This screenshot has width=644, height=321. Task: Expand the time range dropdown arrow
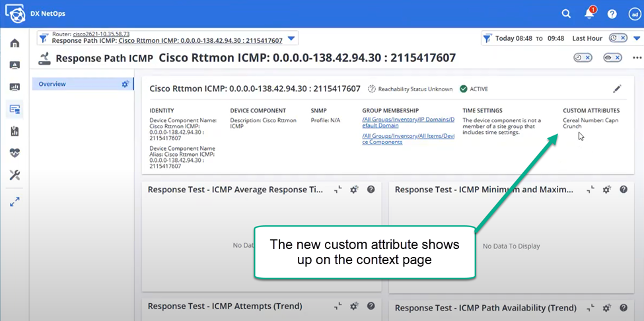[x=637, y=38]
